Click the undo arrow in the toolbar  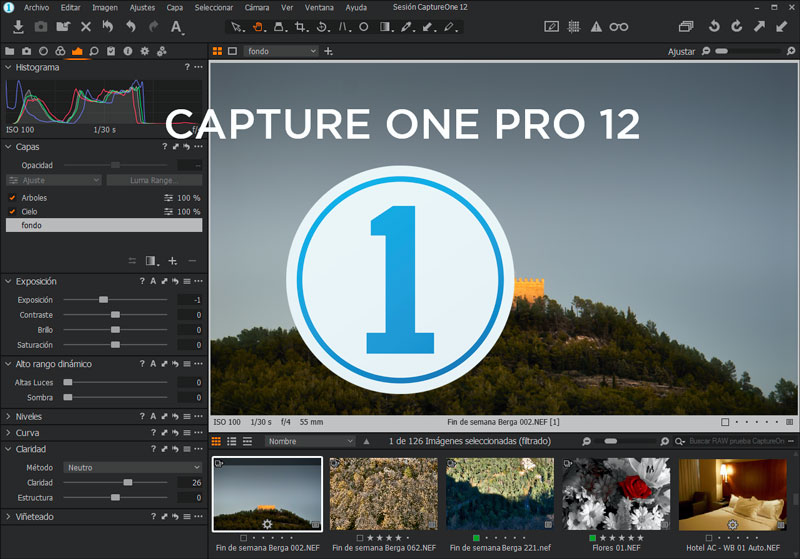(x=131, y=27)
